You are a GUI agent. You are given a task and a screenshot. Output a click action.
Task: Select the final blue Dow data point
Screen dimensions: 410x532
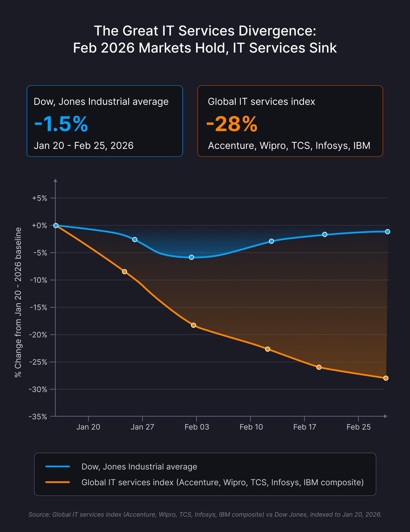pyautogui.click(x=387, y=232)
